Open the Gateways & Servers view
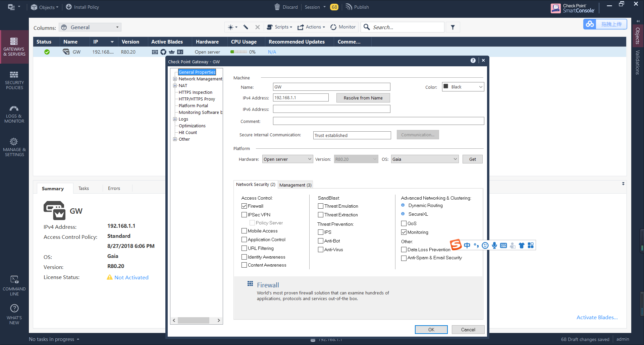This screenshot has width=644, height=345. [x=14, y=47]
